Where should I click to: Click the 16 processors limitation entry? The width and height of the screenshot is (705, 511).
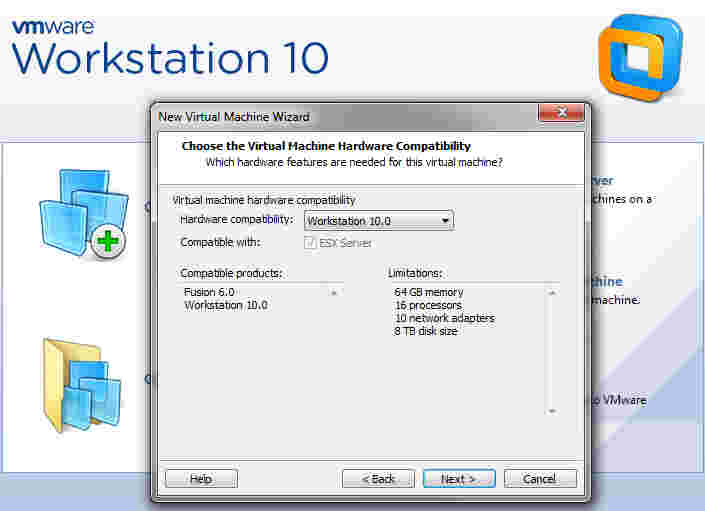pos(428,305)
